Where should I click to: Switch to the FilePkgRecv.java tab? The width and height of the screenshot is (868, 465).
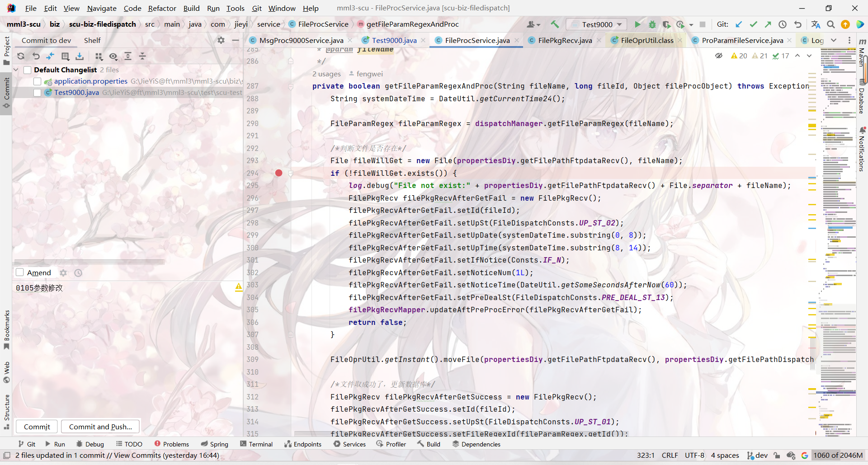pyautogui.click(x=565, y=40)
